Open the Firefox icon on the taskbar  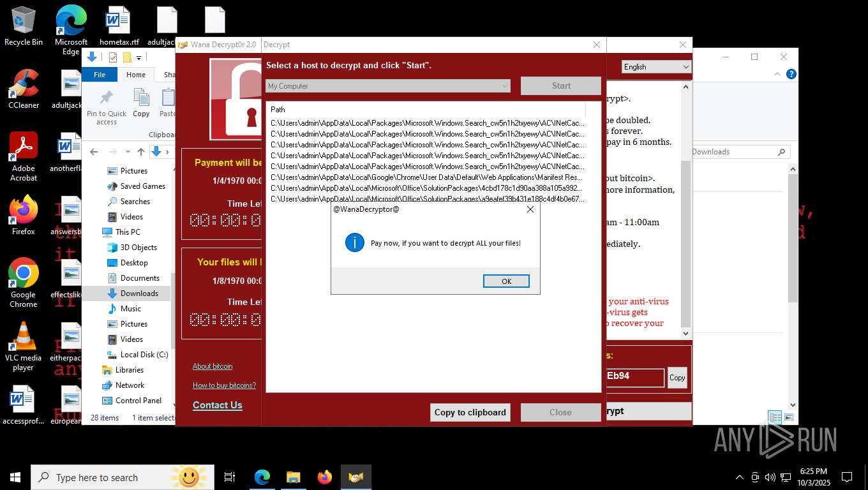tap(325, 477)
